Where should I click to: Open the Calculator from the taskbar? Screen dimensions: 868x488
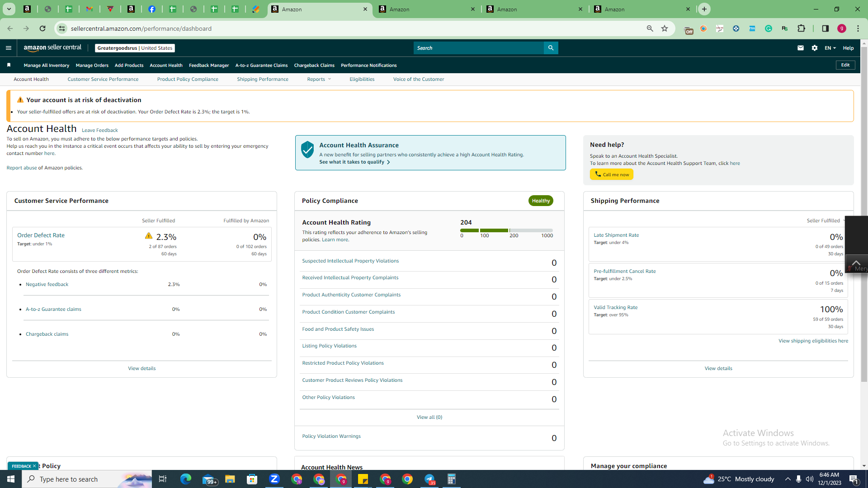(x=452, y=479)
